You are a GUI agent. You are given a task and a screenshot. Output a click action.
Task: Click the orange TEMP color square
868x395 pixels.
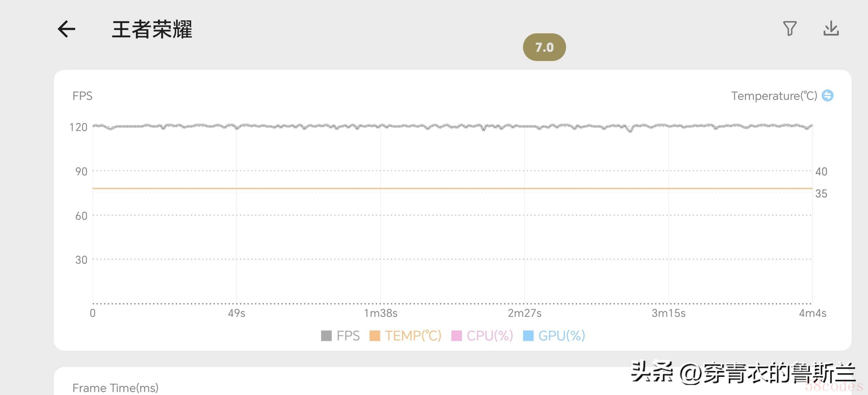pyautogui.click(x=375, y=336)
